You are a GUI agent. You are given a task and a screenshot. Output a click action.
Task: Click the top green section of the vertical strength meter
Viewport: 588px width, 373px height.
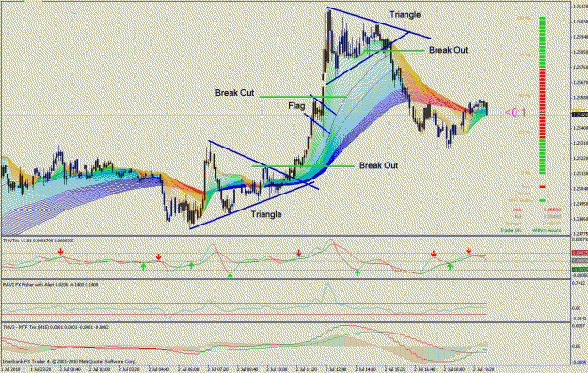click(x=542, y=42)
